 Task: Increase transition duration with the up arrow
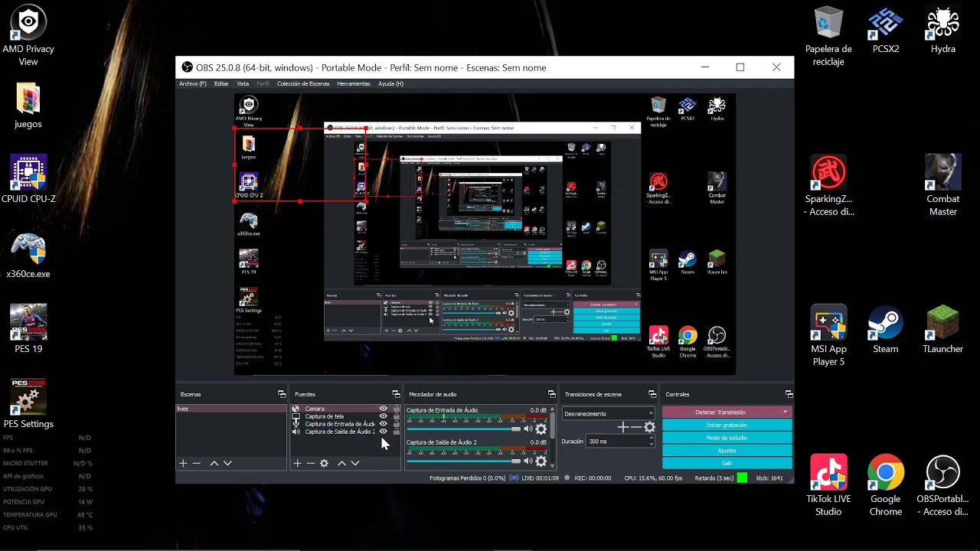651,439
